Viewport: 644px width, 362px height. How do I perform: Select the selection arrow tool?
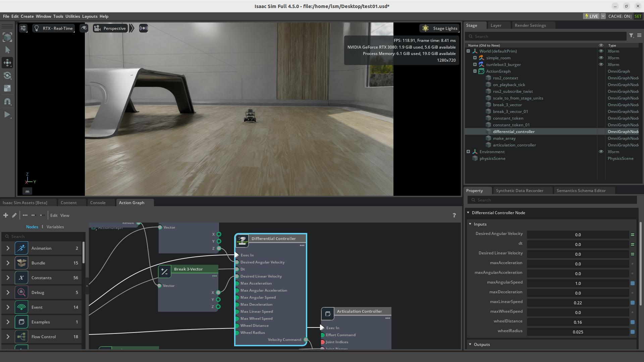click(x=7, y=50)
